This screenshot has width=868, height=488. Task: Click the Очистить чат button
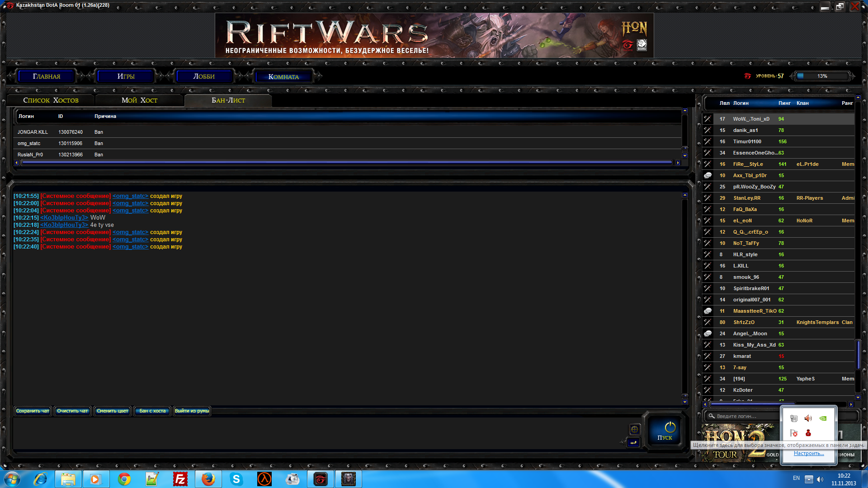click(x=72, y=411)
